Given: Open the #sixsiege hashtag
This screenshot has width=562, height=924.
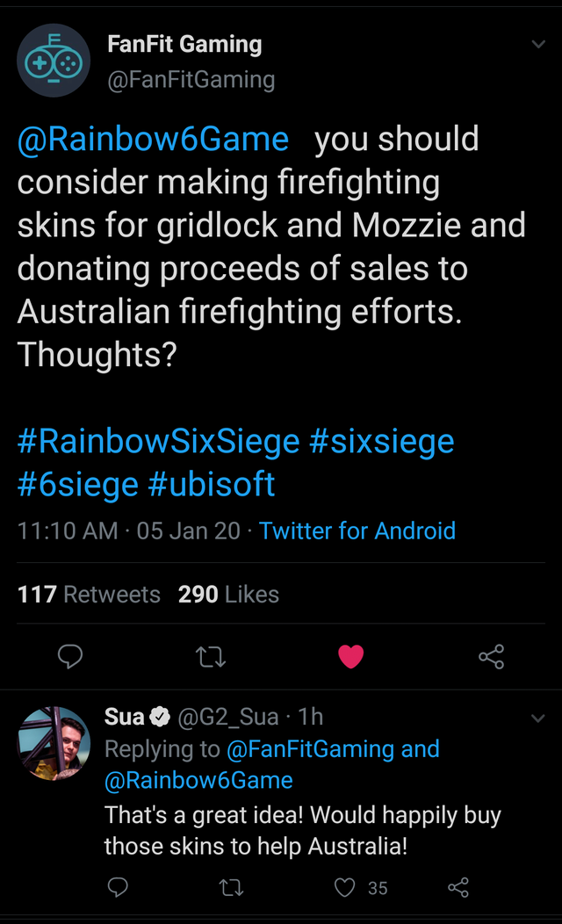Looking at the screenshot, I should click(382, 442).
